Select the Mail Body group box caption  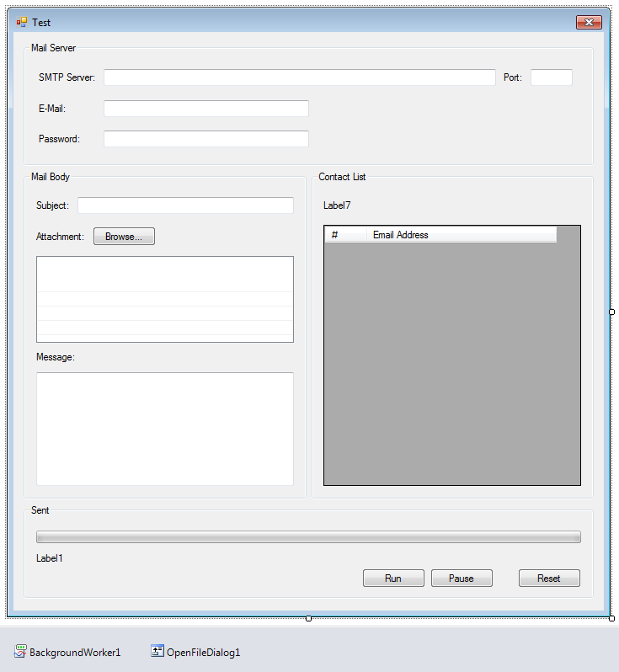tap(51, 177)
